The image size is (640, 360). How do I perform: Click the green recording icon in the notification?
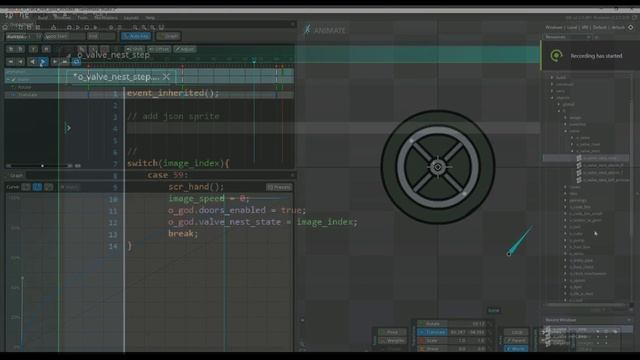[x=556, y=56]
